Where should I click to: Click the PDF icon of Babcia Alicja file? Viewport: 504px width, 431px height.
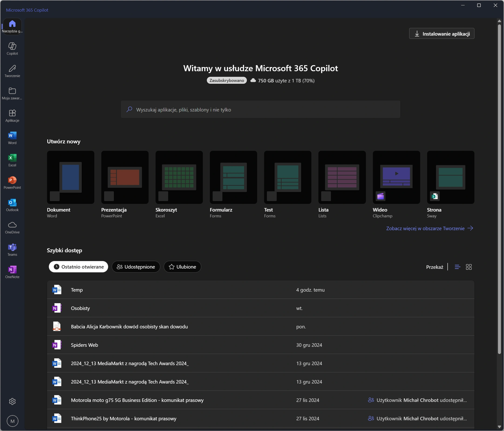pos(57,327)
